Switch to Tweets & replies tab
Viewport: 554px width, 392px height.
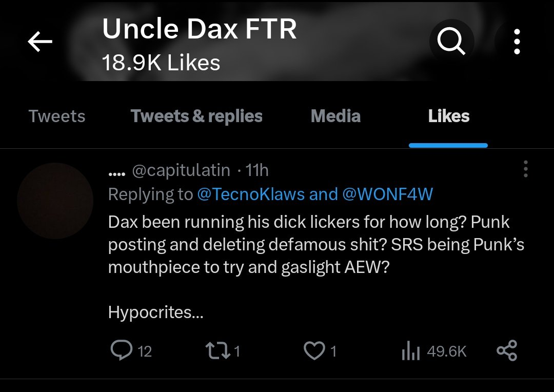(x=196, y=116)
